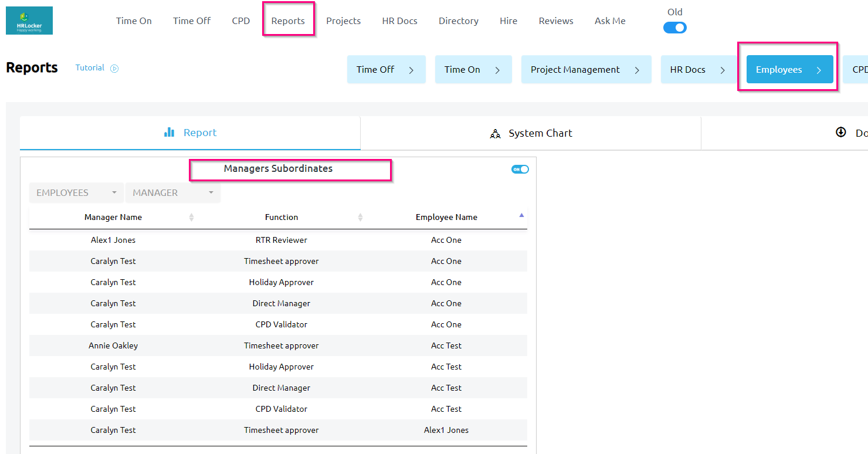Click the HRLocker logo icon
The height and width of the screenshot is (454, 868).
tap(29, 21)
